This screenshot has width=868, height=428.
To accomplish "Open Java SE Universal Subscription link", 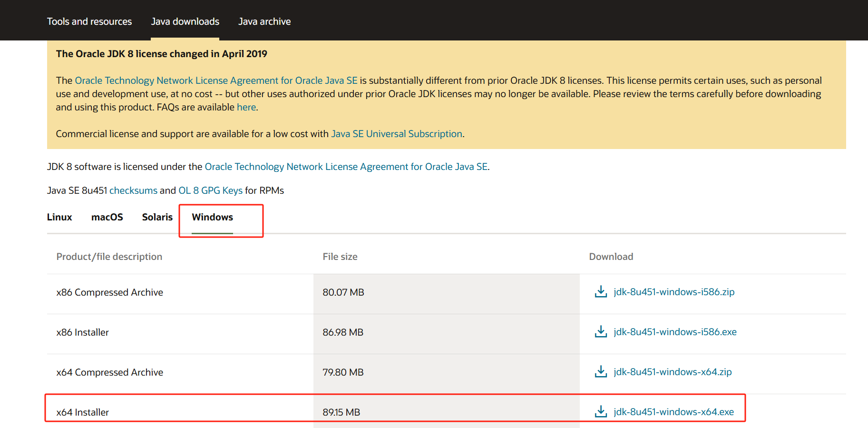I will [x=397, y=134].
